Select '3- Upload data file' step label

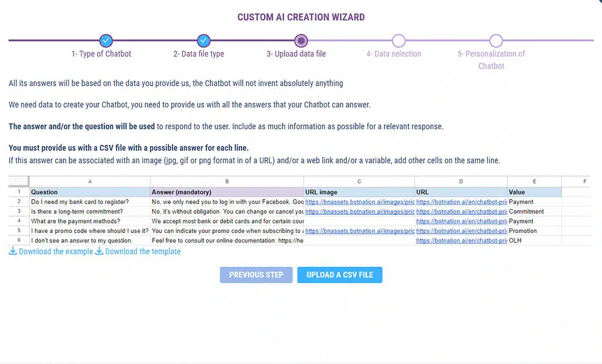(x=296, y=54)
